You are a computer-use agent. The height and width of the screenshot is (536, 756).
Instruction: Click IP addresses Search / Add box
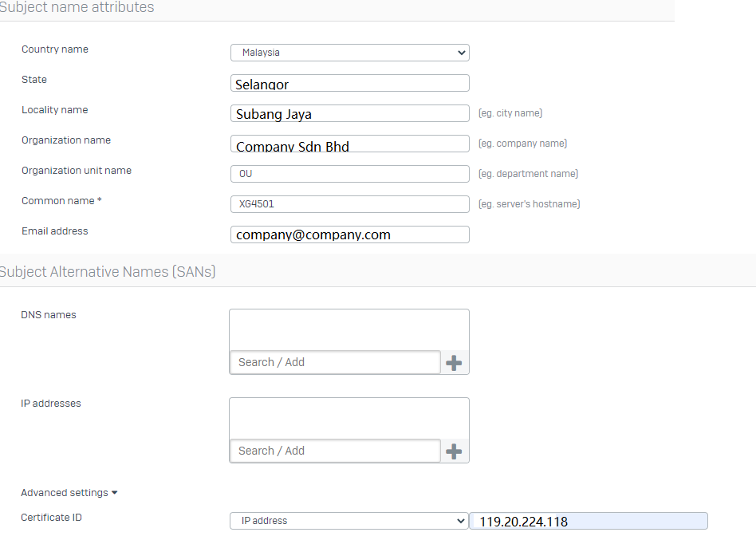pyautogui.click(x=335, y=451)
